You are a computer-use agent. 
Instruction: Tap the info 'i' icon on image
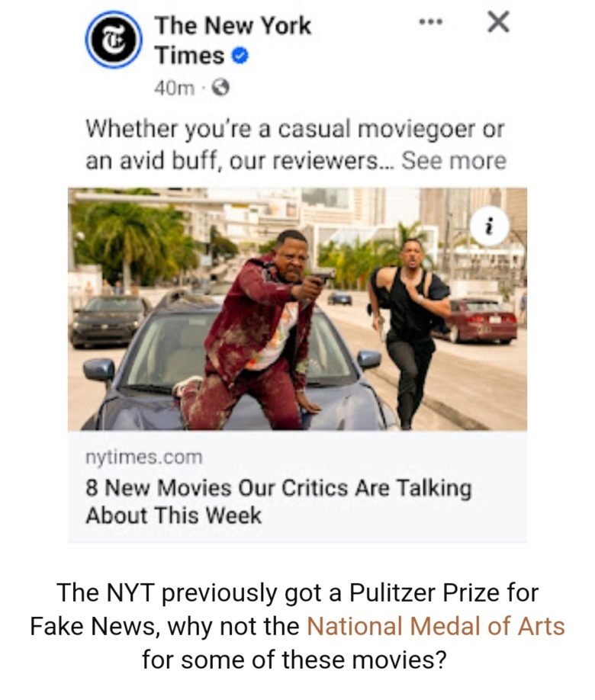(490, 227)
